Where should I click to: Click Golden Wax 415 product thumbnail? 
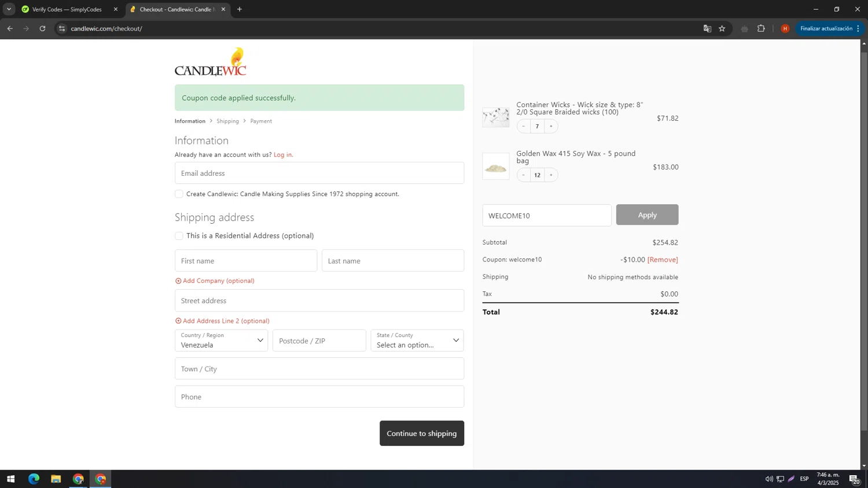(x=496, y=167)
